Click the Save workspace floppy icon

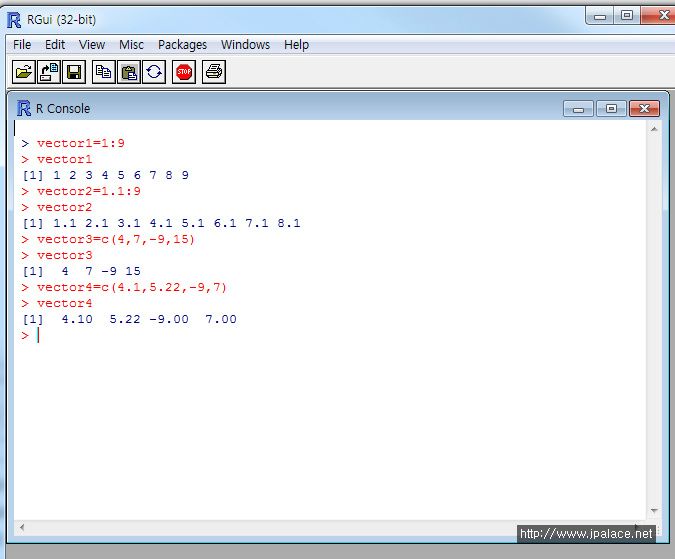tap(74, 72)
